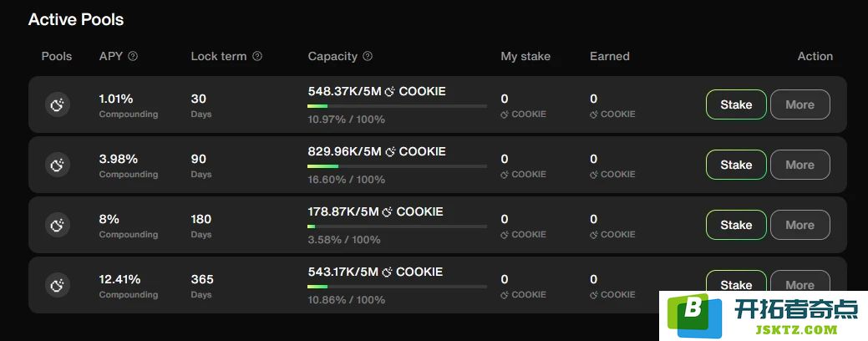Stake in the 365 Days pool
868x341 pixels.
pos(736,282)
